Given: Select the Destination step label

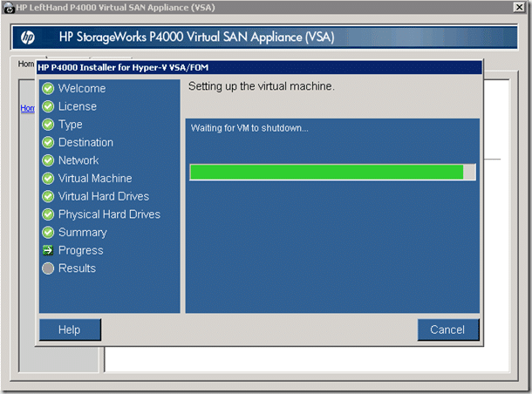Looking at the screenshot, I should click(85, 142).
